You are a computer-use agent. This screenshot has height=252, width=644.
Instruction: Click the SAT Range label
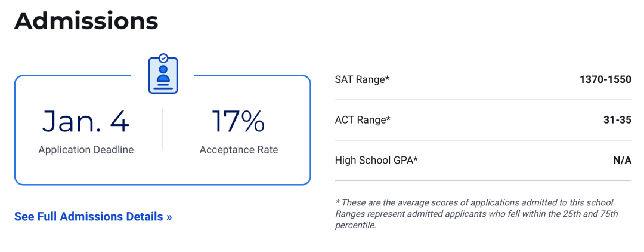[x=361, y=79]
